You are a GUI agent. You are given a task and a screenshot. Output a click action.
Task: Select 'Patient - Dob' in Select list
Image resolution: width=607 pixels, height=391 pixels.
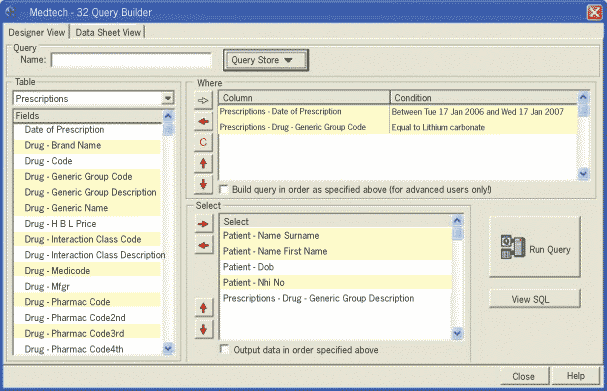(x=336, y=267)
